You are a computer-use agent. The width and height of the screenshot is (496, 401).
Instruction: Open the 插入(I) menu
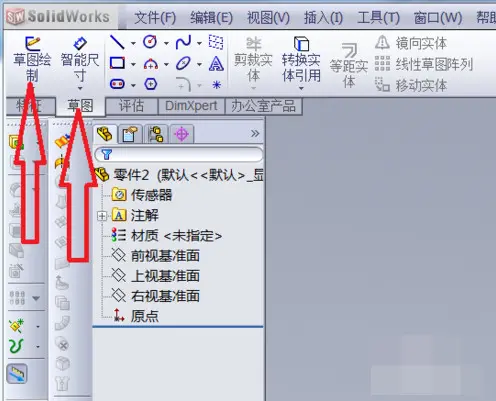pyautogui.click(x=323, y=17)
